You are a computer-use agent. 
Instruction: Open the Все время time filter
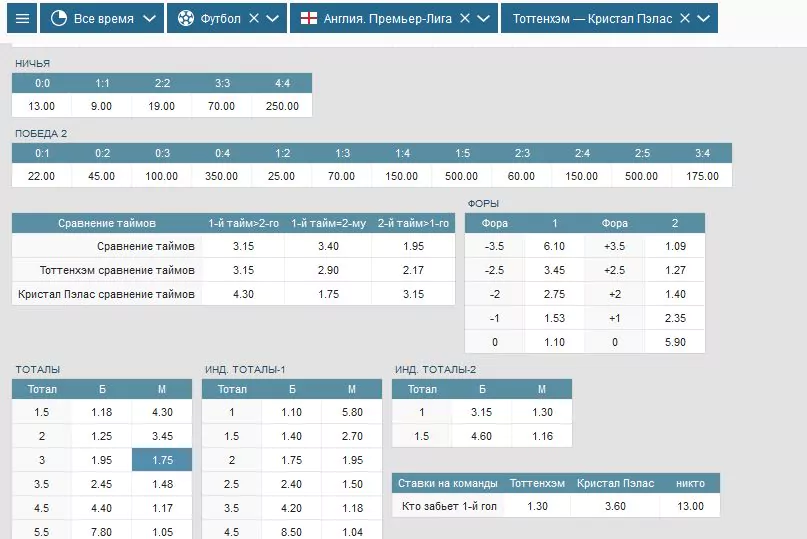coord(102,19)
